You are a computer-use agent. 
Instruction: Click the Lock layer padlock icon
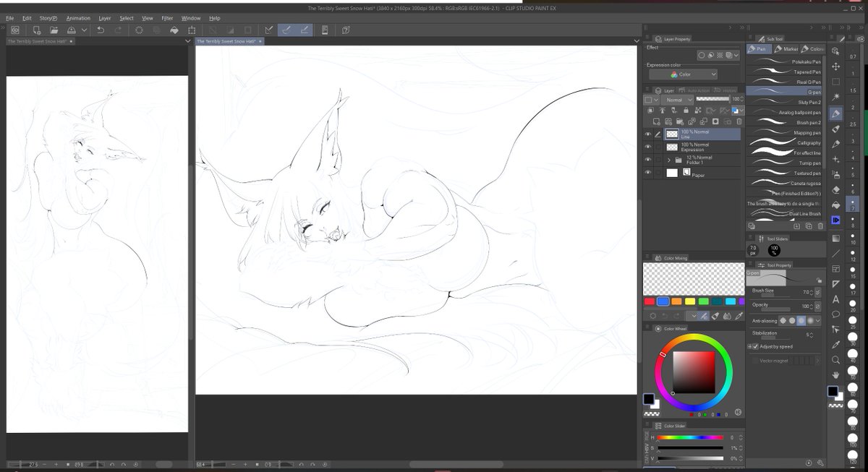(686, 110)
